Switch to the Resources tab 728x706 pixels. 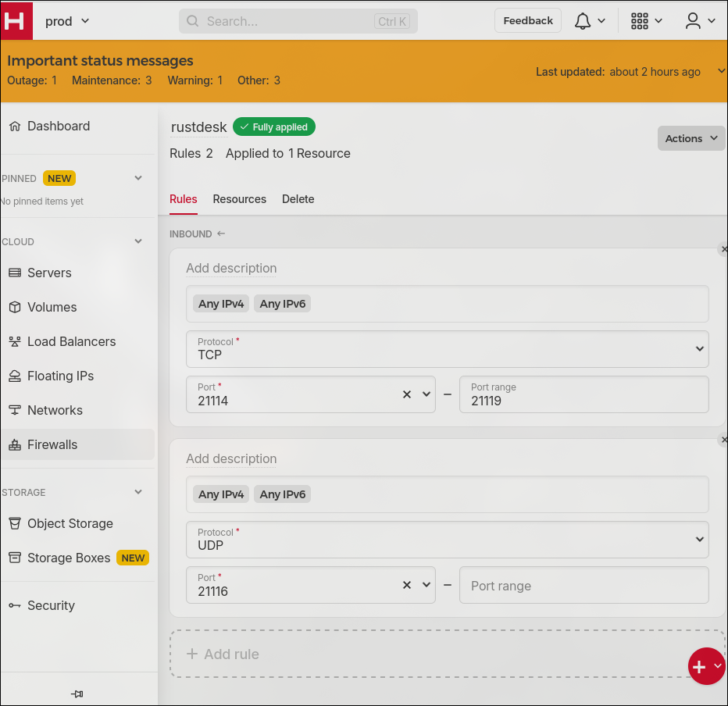(239, 199)
